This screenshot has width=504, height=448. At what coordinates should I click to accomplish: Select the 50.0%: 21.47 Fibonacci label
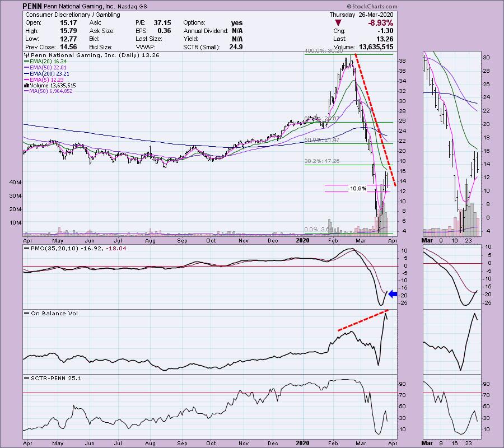tap(322, 140)
